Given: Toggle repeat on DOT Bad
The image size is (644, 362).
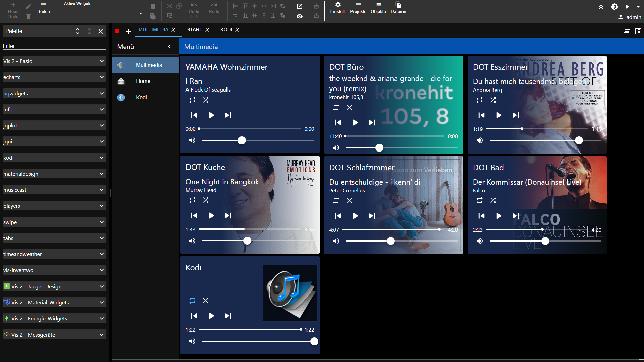Looking at the screenshot, I should pyautogui.click(x=480, y=200).
